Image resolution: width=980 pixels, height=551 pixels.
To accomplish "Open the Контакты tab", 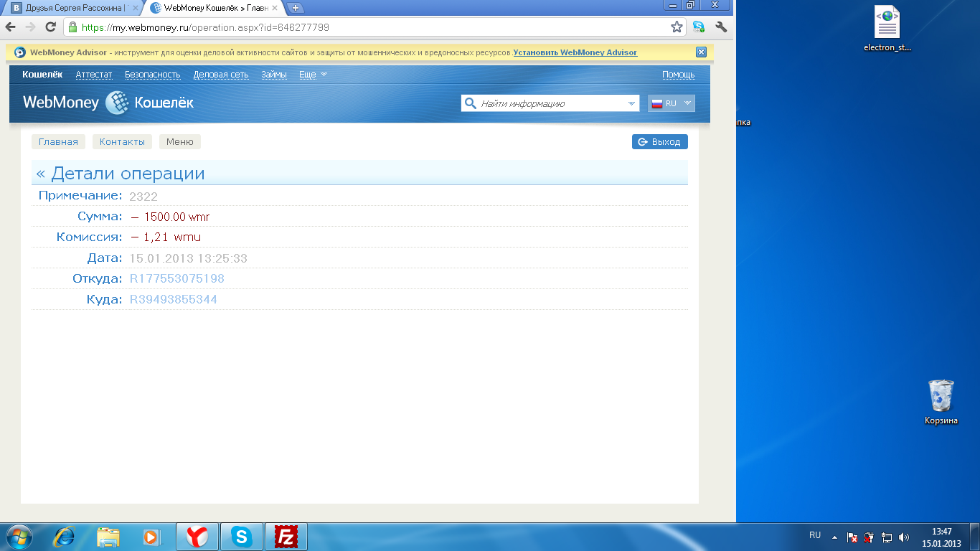I will 122,142.
